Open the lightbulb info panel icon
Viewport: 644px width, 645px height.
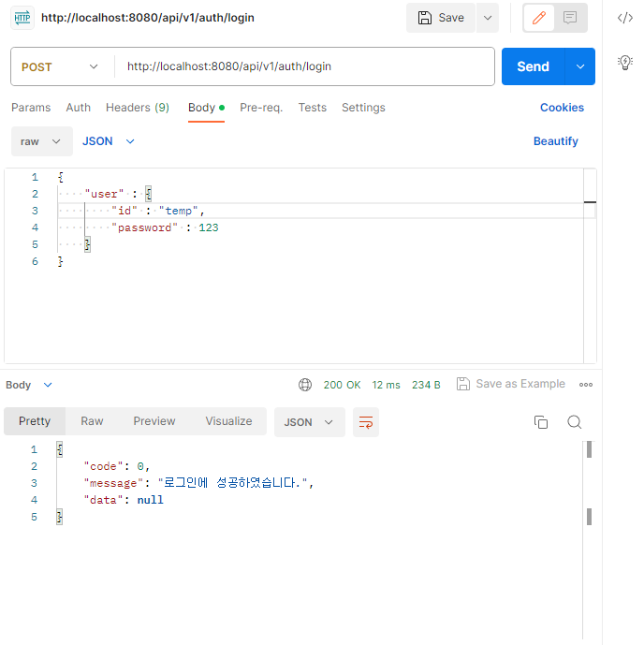pos(624,63)
